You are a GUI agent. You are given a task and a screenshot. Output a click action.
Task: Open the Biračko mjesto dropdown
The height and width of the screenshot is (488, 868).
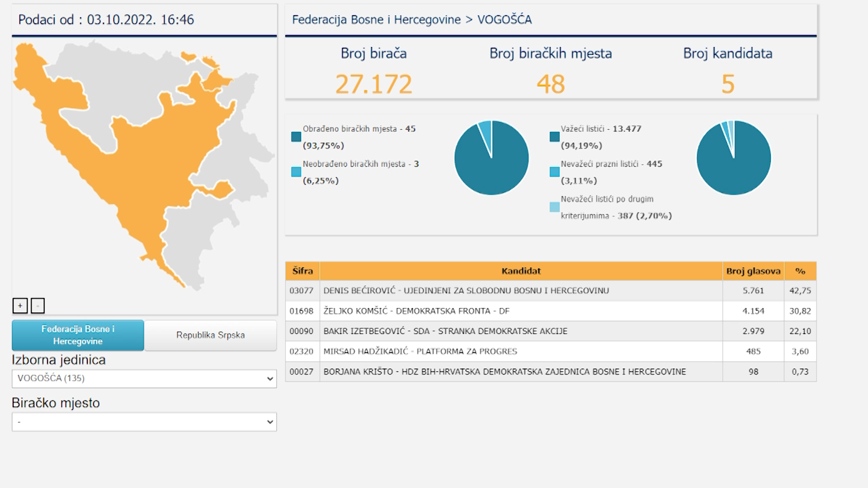coord(144,422)
